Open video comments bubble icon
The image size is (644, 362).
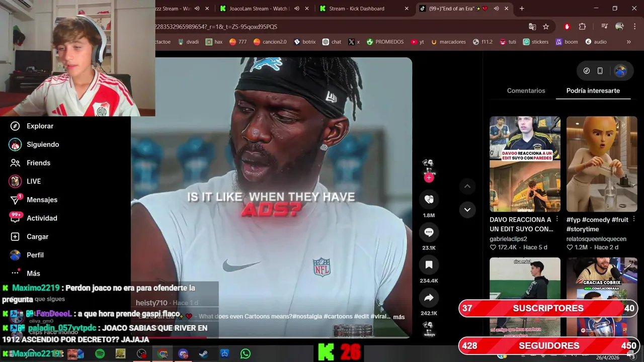(429, 232)
